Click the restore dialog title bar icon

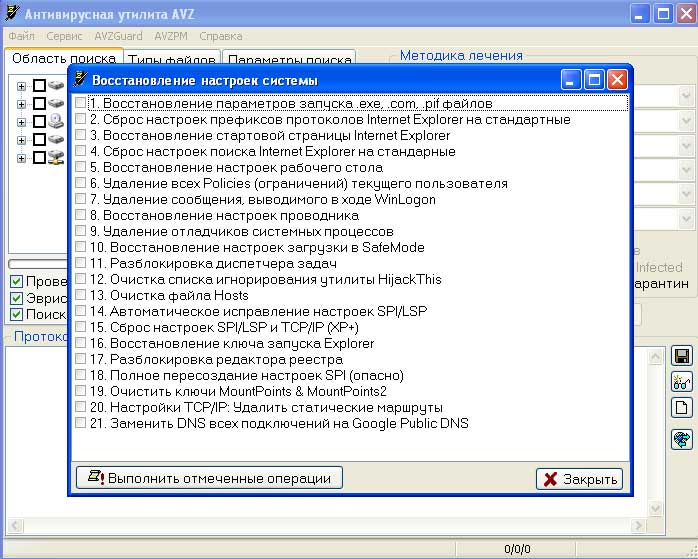click(x=80, y=79)
